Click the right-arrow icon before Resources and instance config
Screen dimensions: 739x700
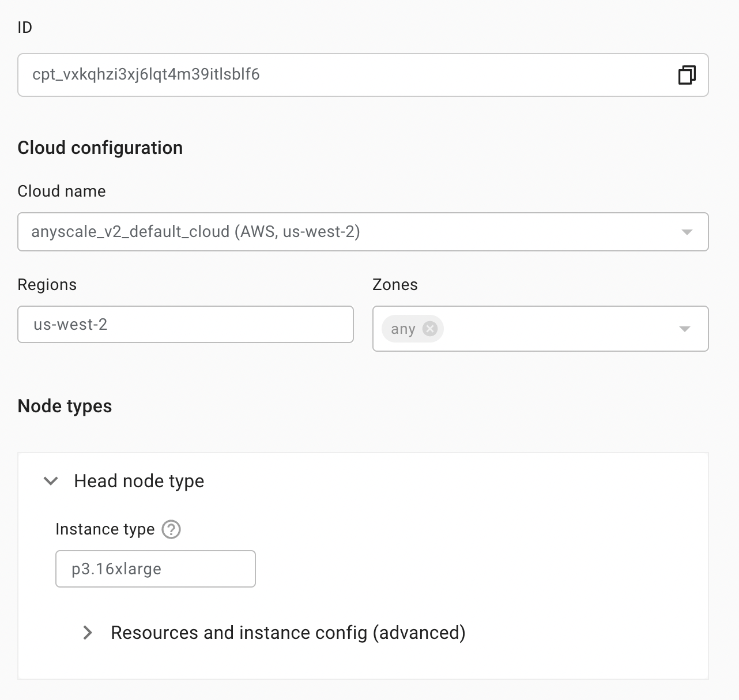pos(88,633)
